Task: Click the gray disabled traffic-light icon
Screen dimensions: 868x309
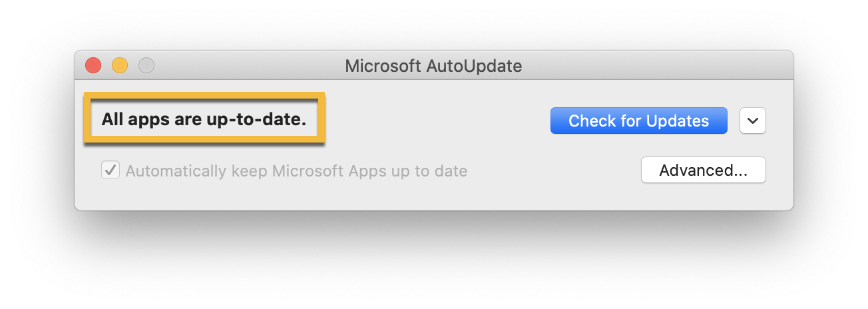Action: (146, 65)
